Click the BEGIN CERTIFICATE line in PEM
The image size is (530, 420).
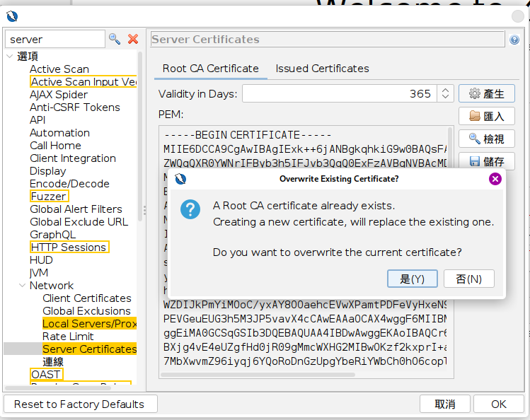point(248,135)
